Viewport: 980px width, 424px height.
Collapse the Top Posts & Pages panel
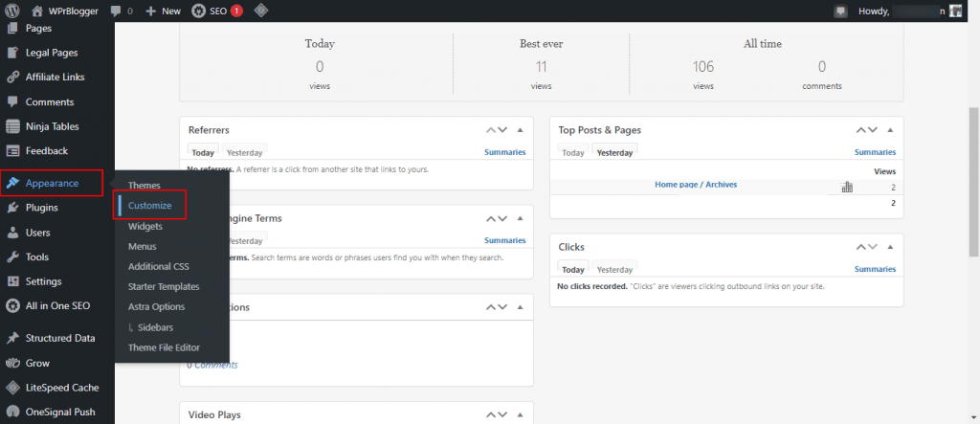click(890, 130)
